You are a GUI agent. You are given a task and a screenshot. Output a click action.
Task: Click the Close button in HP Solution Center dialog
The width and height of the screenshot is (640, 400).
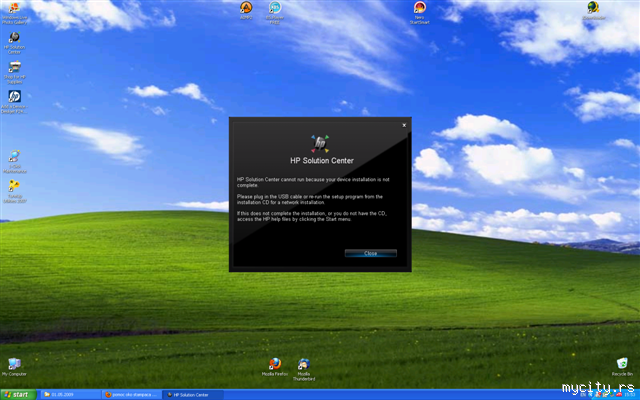coord(371,253)
